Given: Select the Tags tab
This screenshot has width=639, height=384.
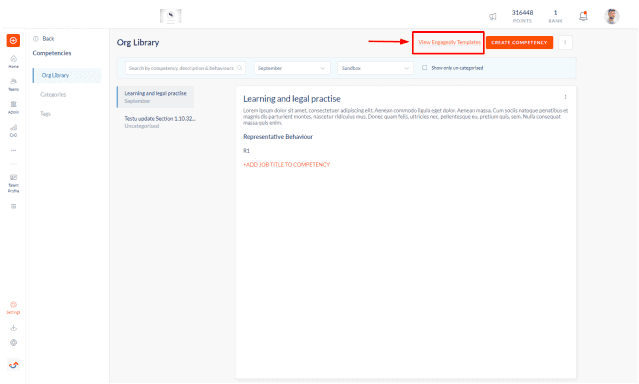Looking at the screenshot, I should (x=45, y=114).
